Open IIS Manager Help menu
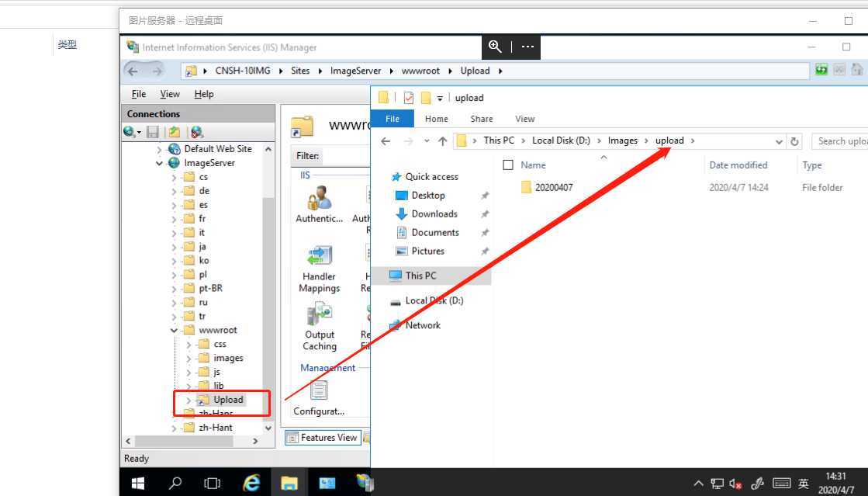 tap(204, 94)
